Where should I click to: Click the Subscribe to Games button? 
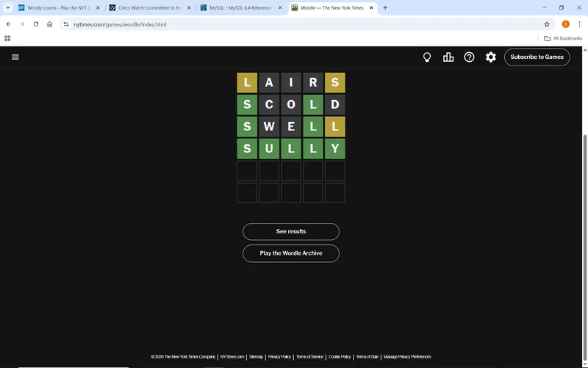tap(537, 57)
